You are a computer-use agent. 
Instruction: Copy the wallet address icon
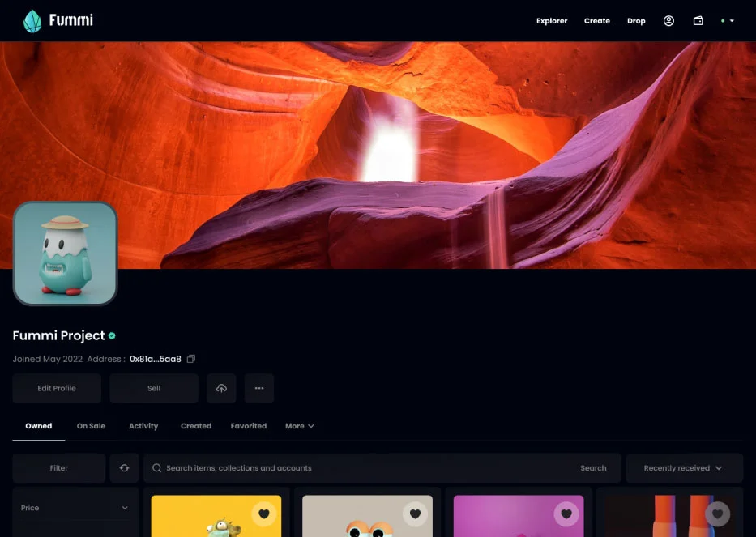tap(191, 359)
